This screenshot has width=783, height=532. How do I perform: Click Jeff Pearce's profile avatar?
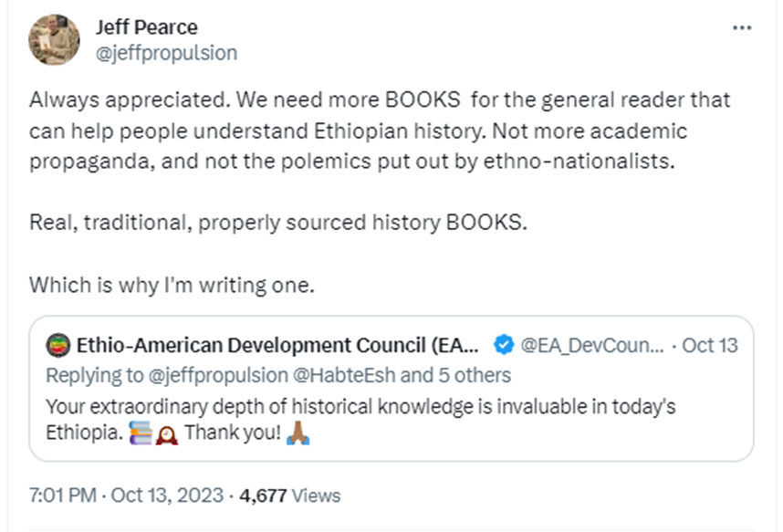[54, 39]
